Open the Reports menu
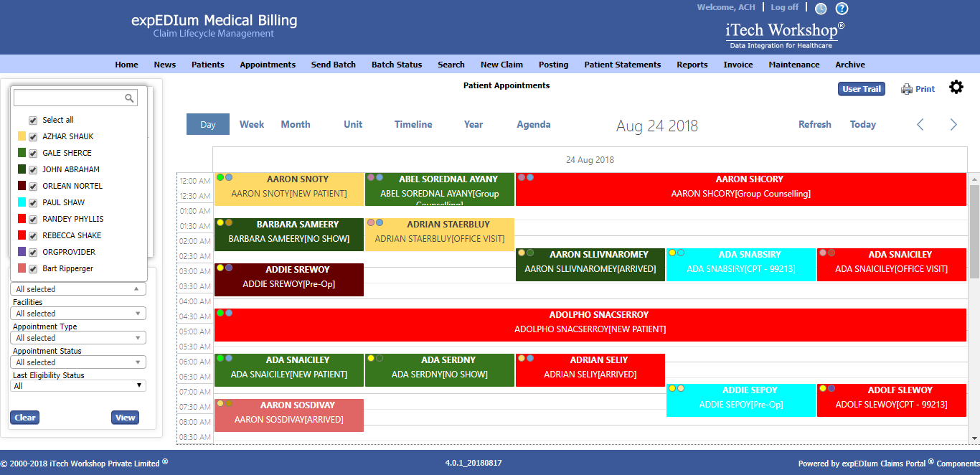 click(x=692, y=65)
